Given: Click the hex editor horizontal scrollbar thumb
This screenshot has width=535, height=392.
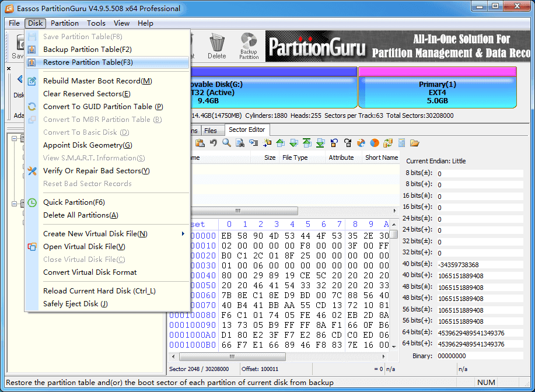Looking at the screenshot, I should click(x=232, y=356).
